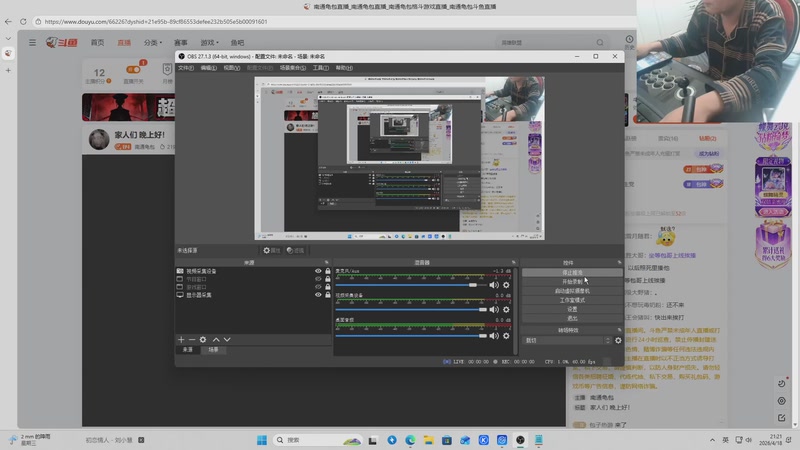This screenshot has height=450, width=800.
Task: Toggle lock on 显示器采集 source
Action: (328, 294)
